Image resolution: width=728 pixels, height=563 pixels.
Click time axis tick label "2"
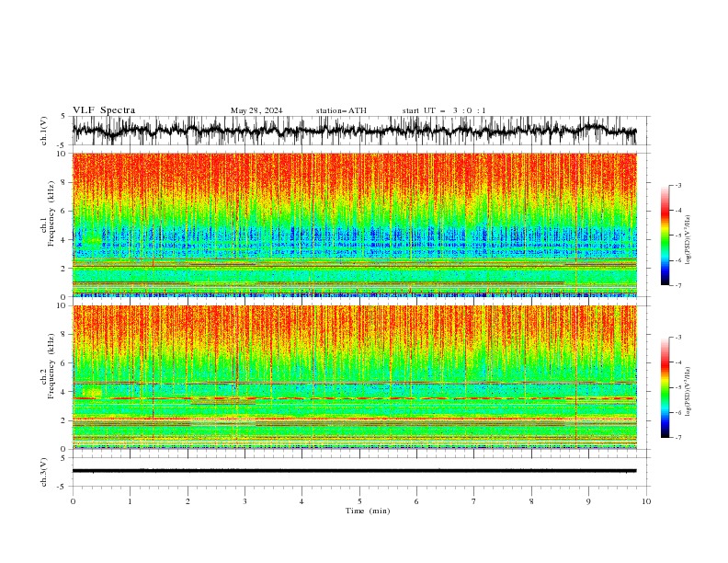tap(188, 501)
